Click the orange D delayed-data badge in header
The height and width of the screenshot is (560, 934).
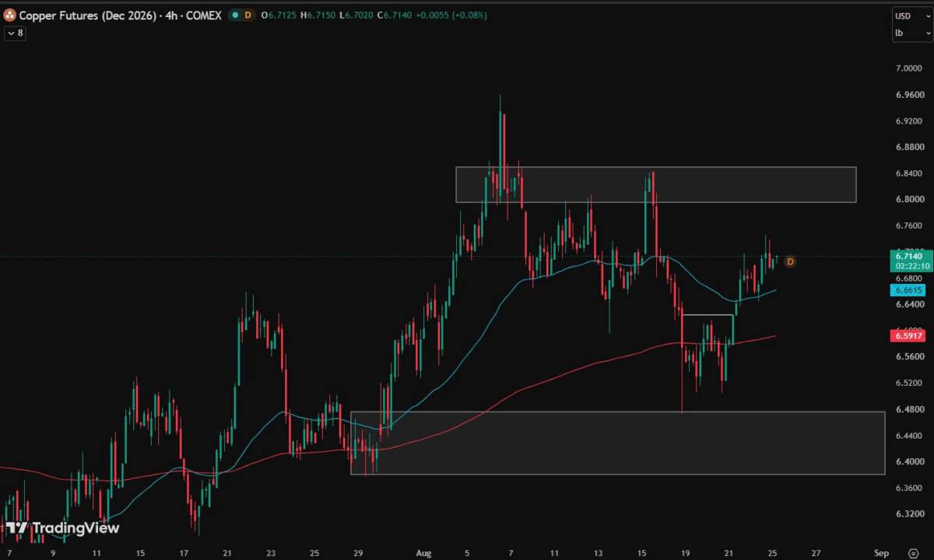(248, 15)
